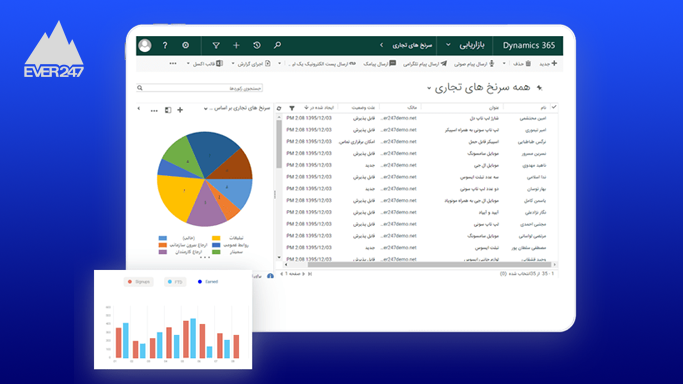The height and width of the screenshot is (384, 683).
Task: Click the send email link command
Action: [x=323, y=64]
